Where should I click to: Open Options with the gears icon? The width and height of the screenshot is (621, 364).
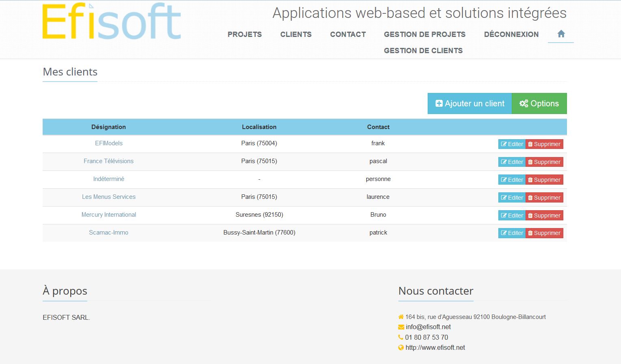[539, 103]
